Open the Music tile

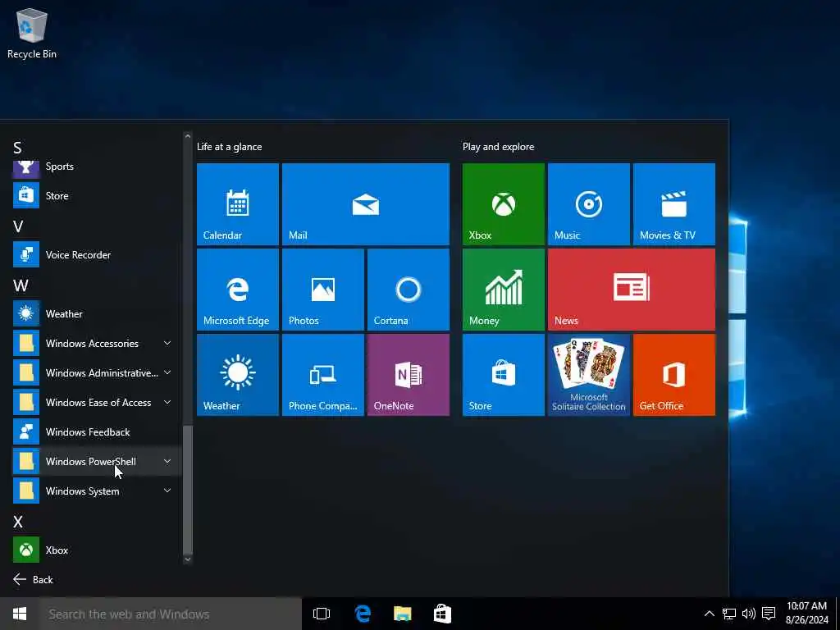point(589,204)
